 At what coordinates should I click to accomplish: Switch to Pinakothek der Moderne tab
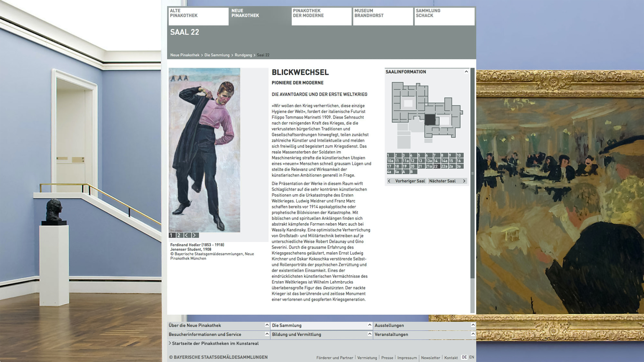pyautogui.click(x=322, y=16)
